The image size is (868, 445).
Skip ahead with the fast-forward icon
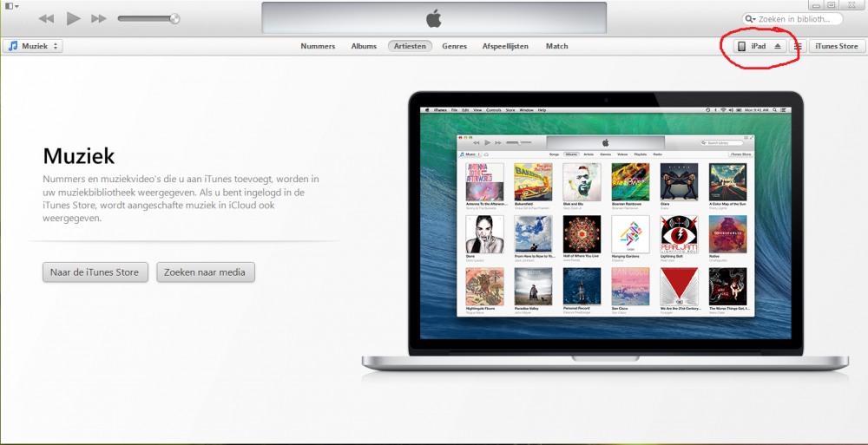99,18
